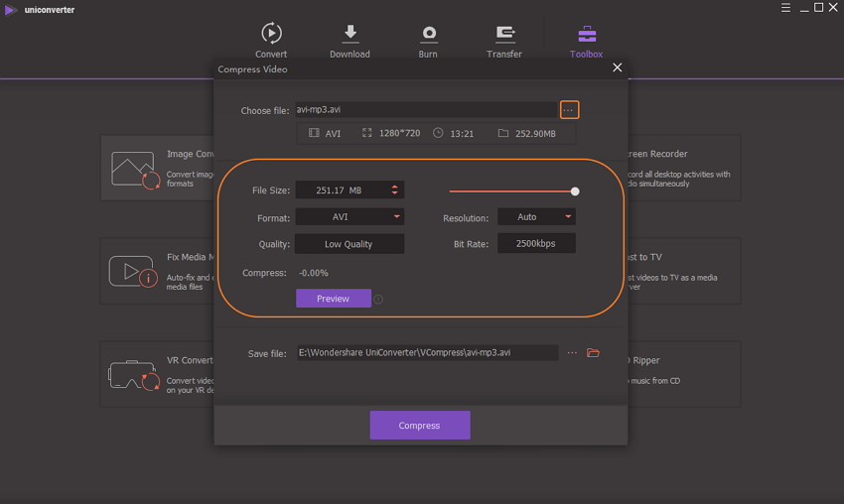Open the Download tab

350,41
